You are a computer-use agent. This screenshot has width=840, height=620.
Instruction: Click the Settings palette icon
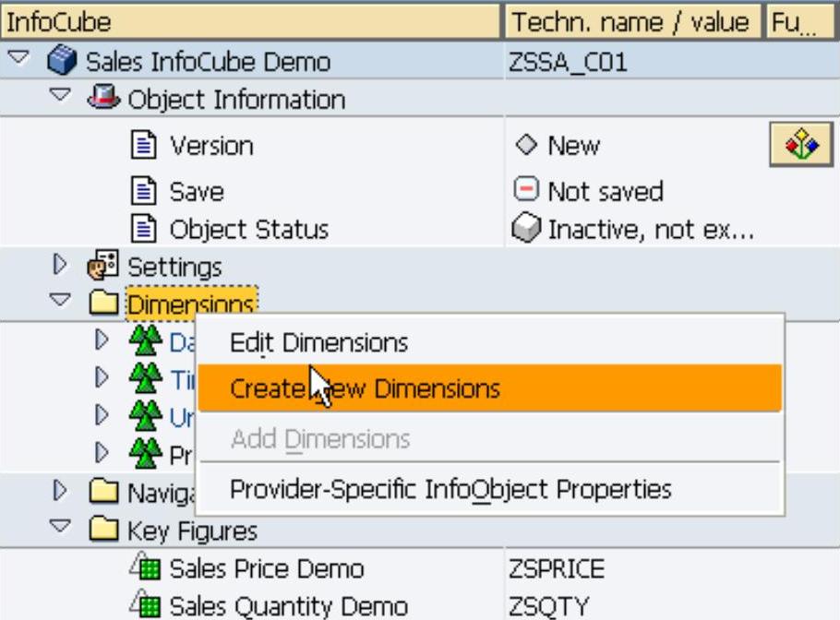104,267
